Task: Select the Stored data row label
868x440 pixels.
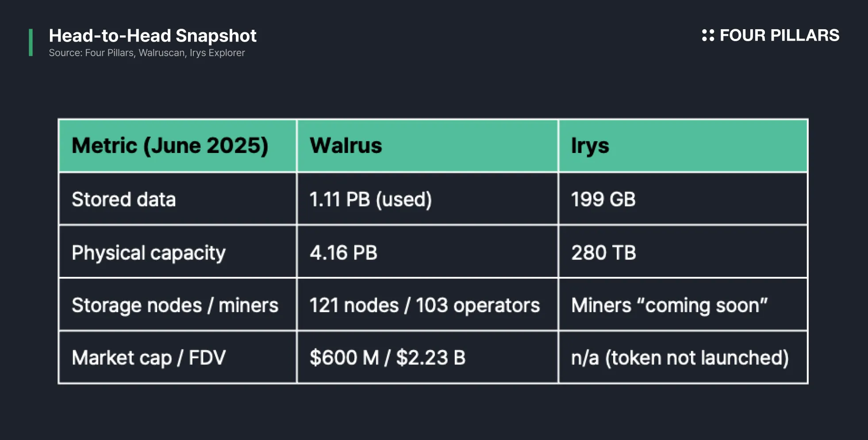Action: (x=124, y=199)
